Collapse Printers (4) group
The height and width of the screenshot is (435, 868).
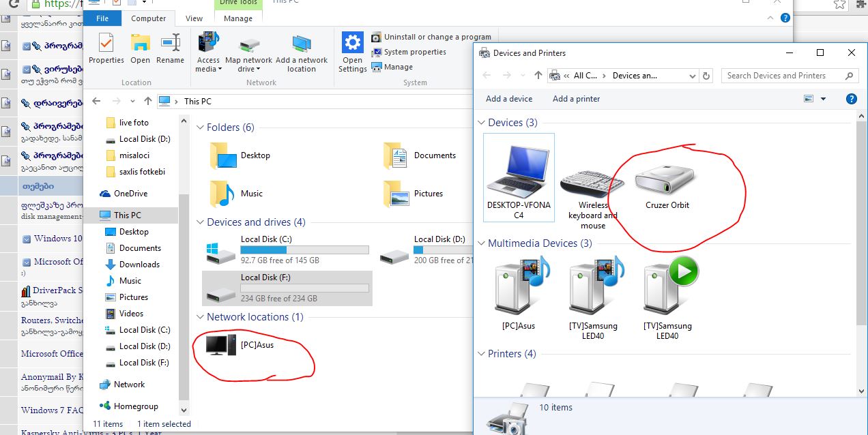[481, 354]
